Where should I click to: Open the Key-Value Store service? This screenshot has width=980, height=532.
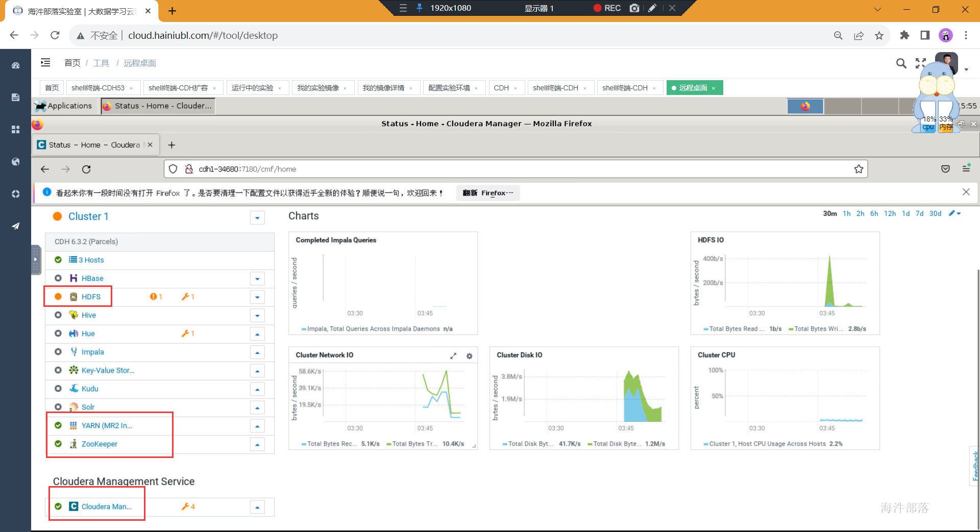point(108,370)
